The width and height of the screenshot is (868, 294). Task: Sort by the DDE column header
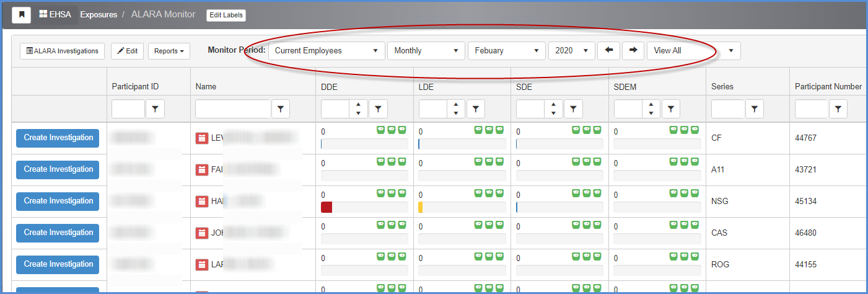[x=329, y=87]
